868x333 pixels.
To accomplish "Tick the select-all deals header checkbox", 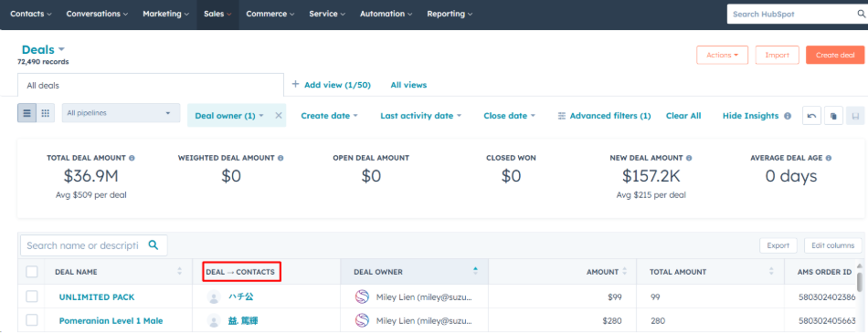I will [x=32, y=272].
